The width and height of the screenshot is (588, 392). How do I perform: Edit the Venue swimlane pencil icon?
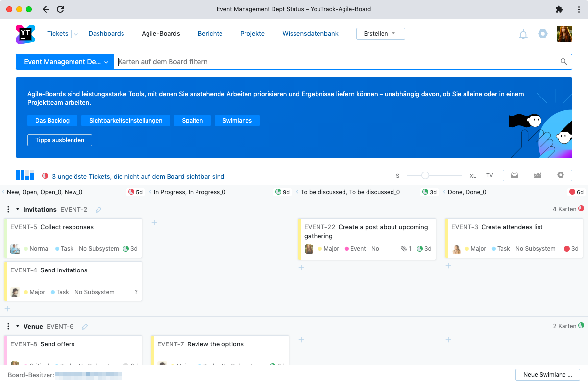85,327
